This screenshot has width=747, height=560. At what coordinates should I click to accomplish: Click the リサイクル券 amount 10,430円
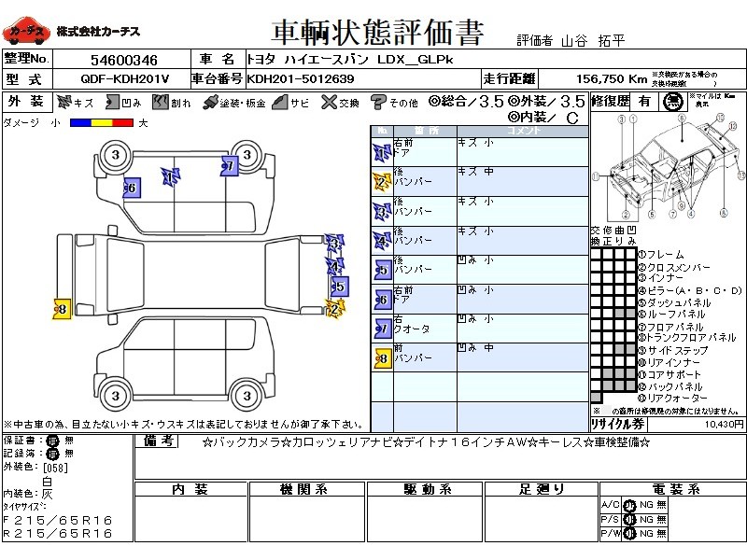pyautogui.click(x=724, y=424)
